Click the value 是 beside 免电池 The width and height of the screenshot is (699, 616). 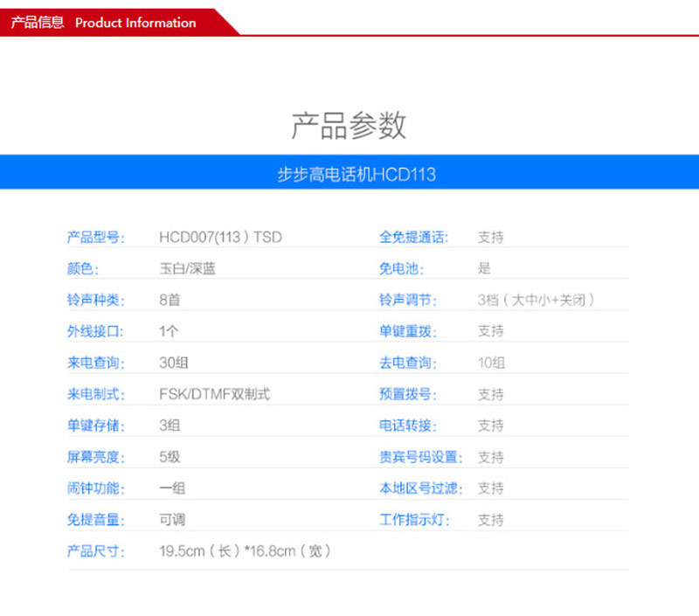click(x=484, y=268)
